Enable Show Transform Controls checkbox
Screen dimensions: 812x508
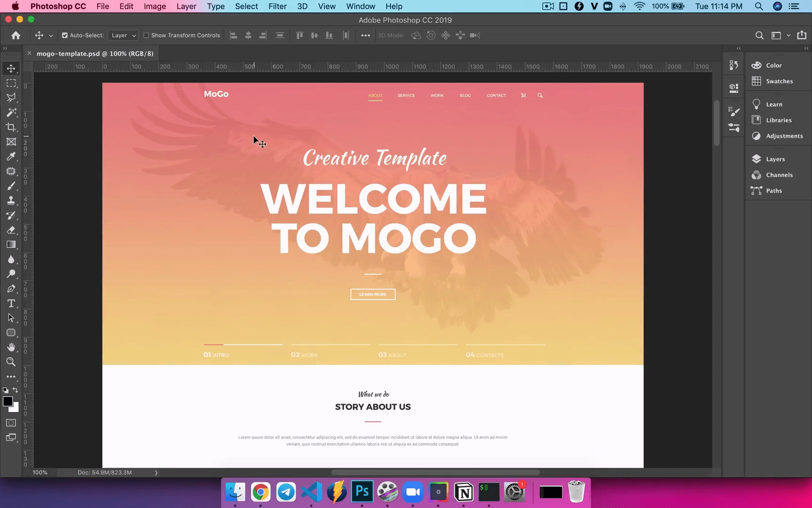coord(146,35)
